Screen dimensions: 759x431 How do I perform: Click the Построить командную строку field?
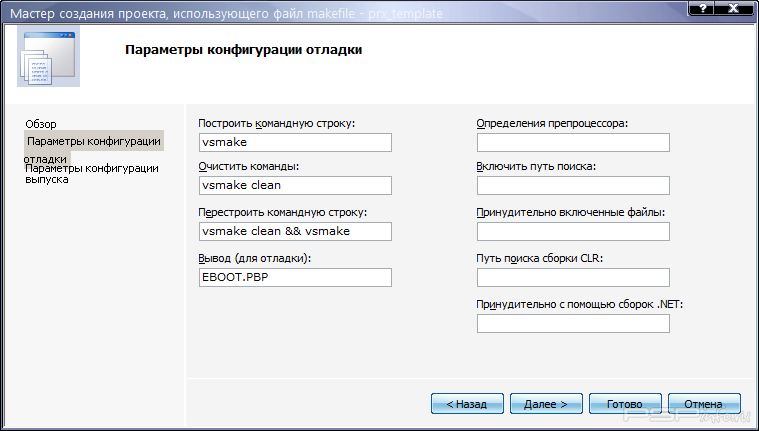(x=294, y=142)
